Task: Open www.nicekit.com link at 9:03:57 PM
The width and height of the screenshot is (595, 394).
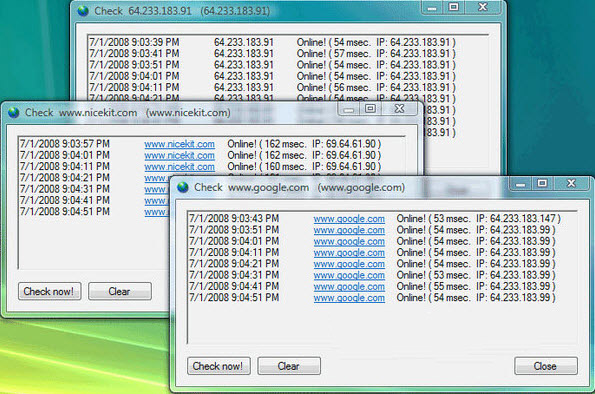Action: coord(179,144)
